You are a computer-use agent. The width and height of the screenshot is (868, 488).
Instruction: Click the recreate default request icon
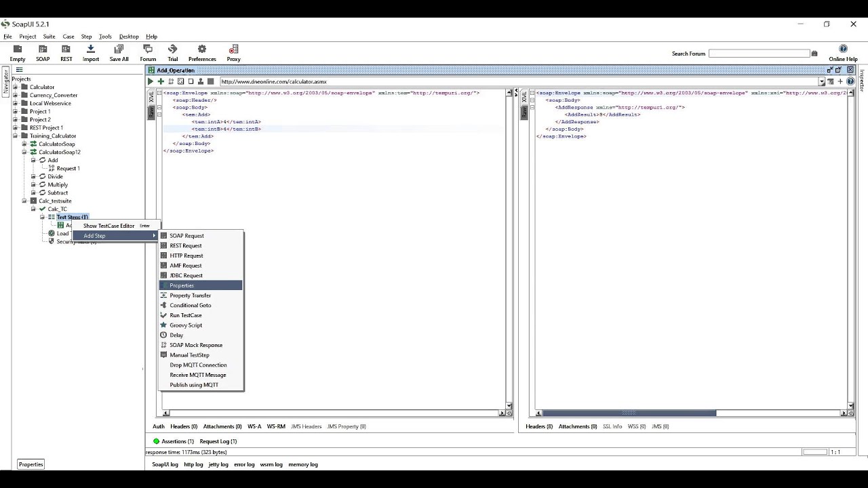pos(180,81)
